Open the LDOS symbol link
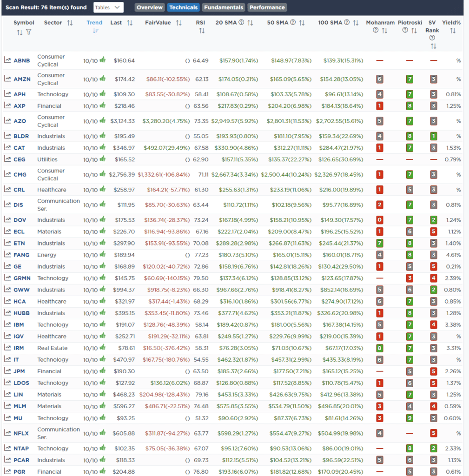Screen dimensions: 469x476 (21, 383)
